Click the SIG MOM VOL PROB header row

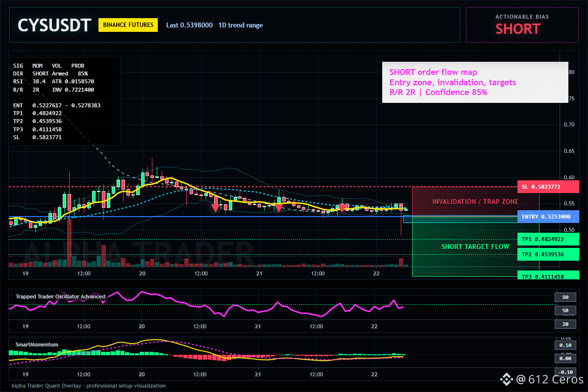(49, 65)
